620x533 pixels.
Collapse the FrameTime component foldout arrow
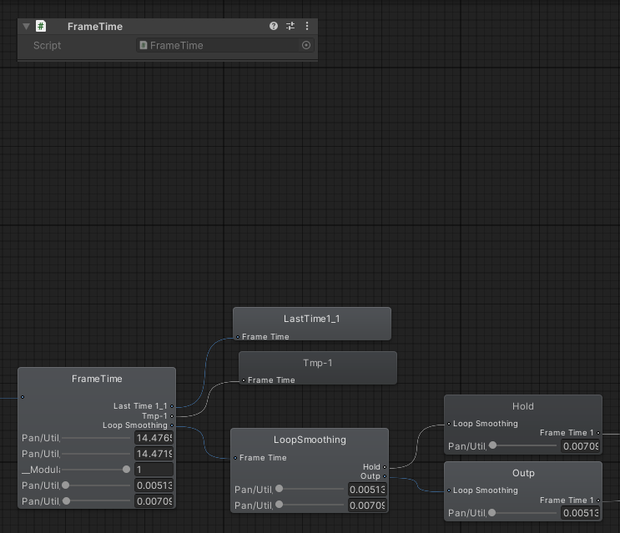[26, 26]
